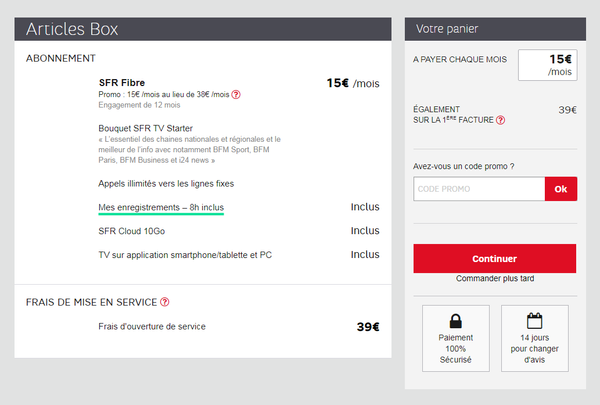Click the Frais d'ouverture de service label
600x405 pixels.
click(x=152, y=327)
